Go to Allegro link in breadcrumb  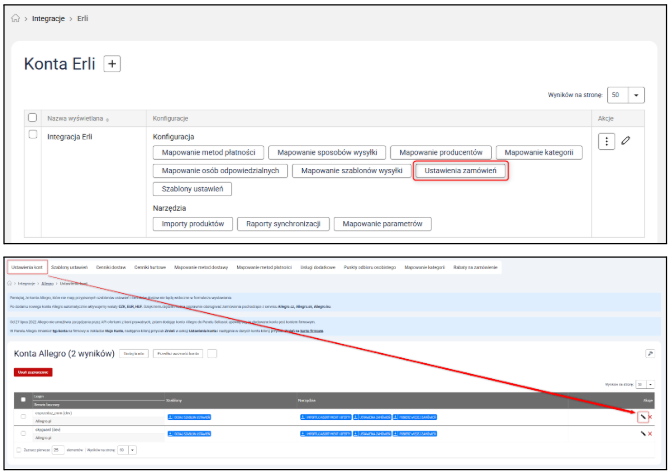click(x=47, y=284)
